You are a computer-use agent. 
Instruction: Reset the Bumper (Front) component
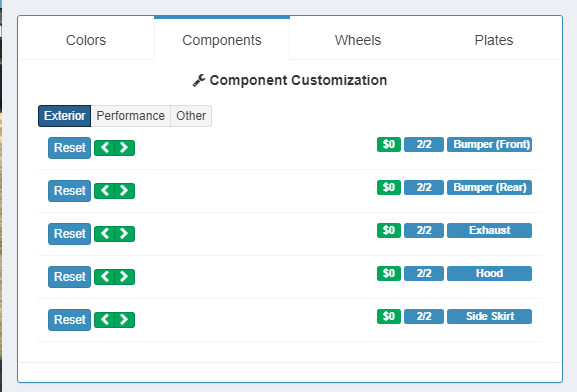[x=69, y=148]
